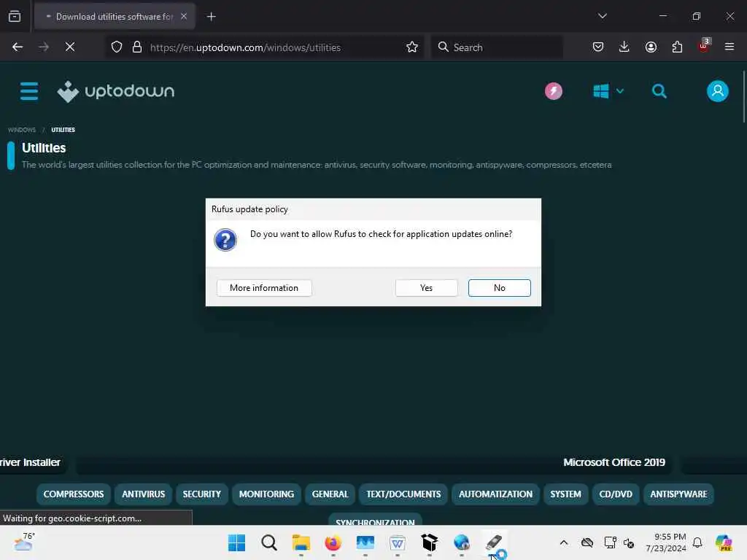Stop page loading with X button
The image size is (747, 560).
pos(70,47)
